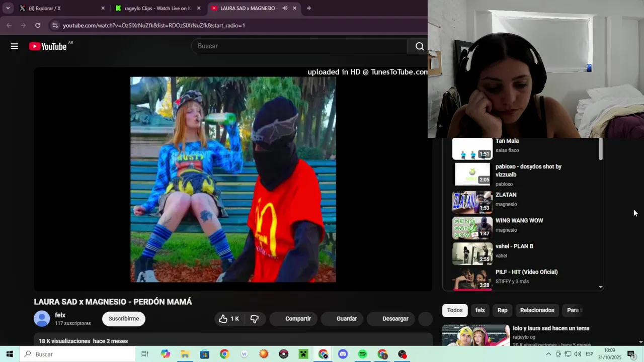Dislike the video with thumbs down
This screenshot has height=362, width=644.
coord(255,319)
